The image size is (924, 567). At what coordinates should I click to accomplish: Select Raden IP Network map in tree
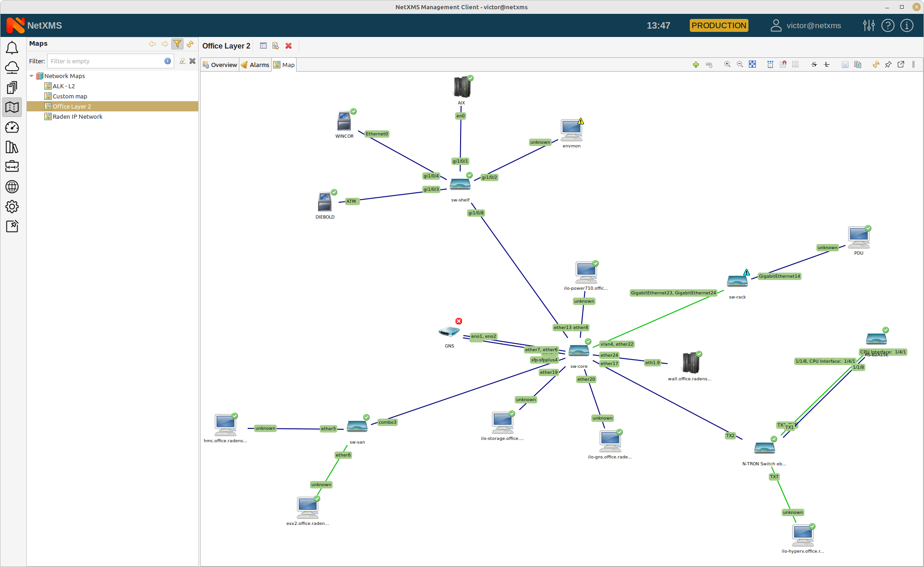tap(77, 116)
